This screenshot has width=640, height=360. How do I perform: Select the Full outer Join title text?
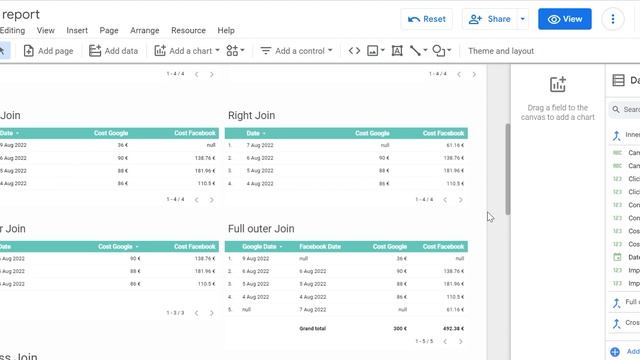point(261,229)
